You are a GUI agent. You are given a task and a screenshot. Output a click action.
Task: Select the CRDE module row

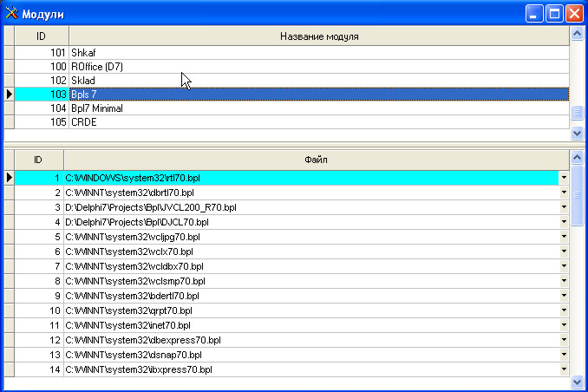click(317, 122)
